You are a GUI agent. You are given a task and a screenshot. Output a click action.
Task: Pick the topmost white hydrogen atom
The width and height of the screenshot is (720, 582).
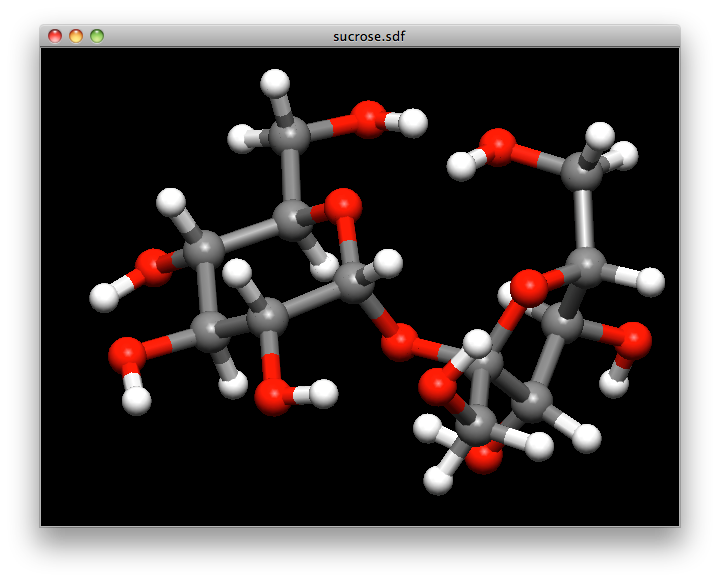pyautogui.click(x=275, y=82)
